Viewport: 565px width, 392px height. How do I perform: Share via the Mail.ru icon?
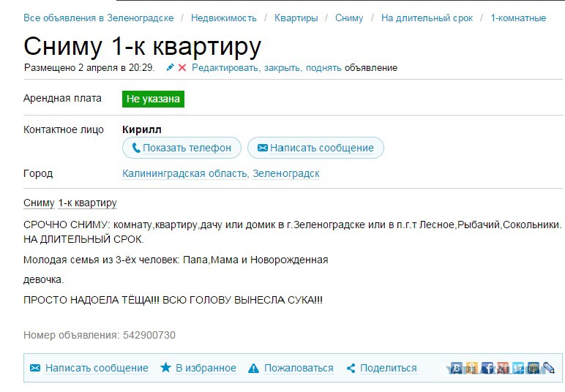tap(534, 368)
